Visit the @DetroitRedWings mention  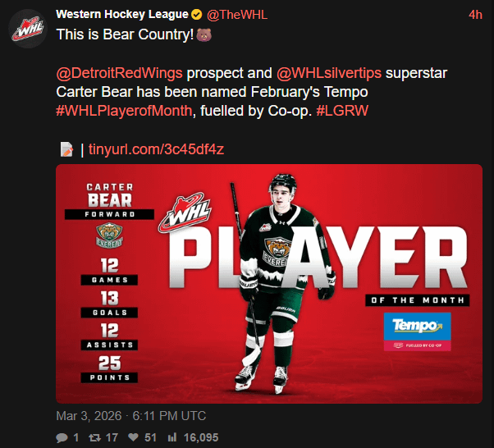click(121, 72)
